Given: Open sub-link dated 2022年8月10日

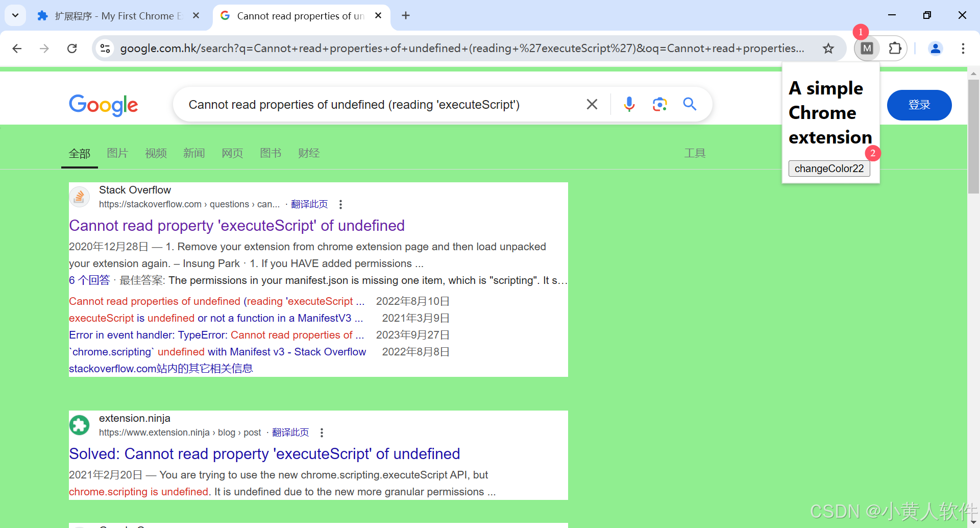Looking at the screenshot, I should click(217, 301).
